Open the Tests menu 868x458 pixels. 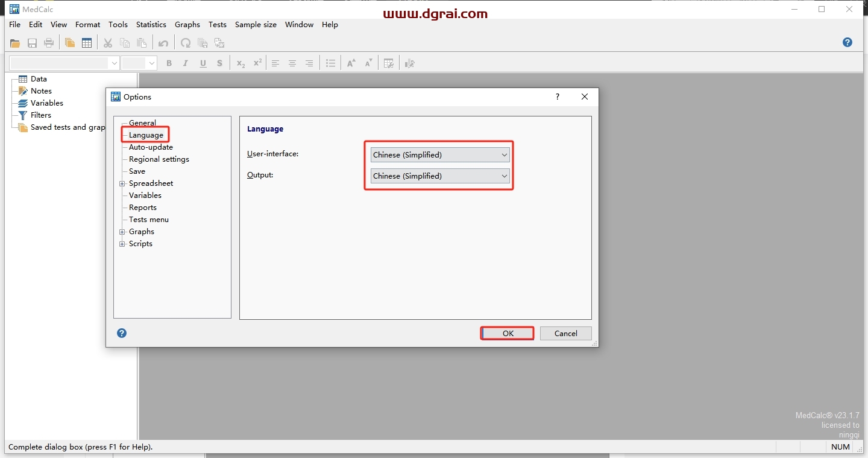coord(218,25)
